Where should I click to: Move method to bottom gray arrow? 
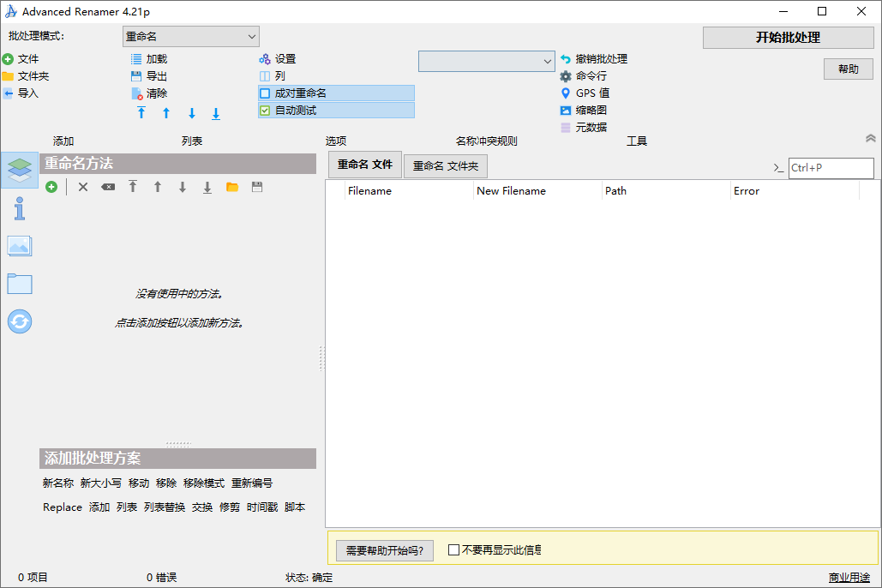point(207,188)
